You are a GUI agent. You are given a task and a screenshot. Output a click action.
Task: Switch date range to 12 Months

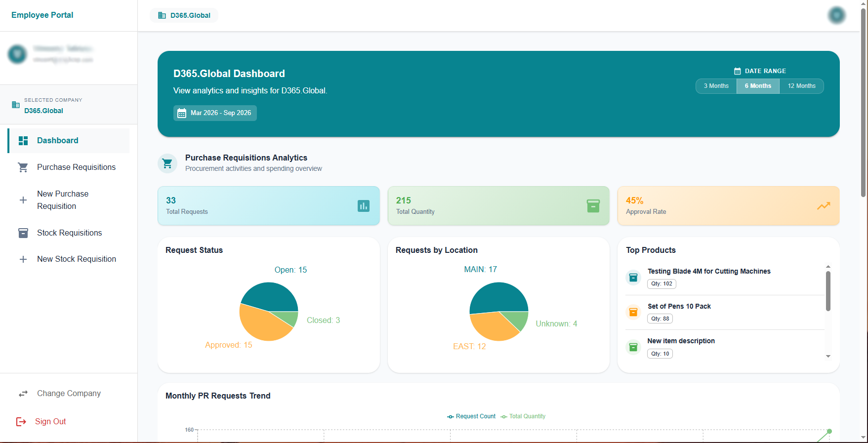[x=801, y=86]
